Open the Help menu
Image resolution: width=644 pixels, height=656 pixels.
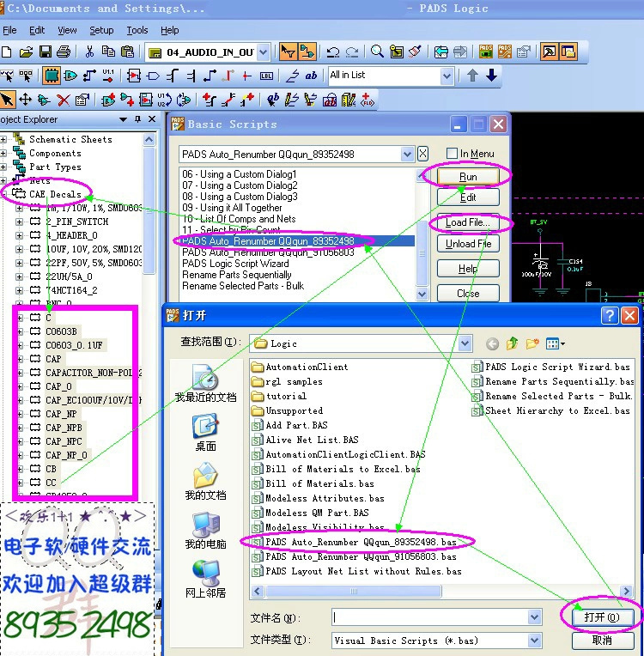[x=169, y=30]
